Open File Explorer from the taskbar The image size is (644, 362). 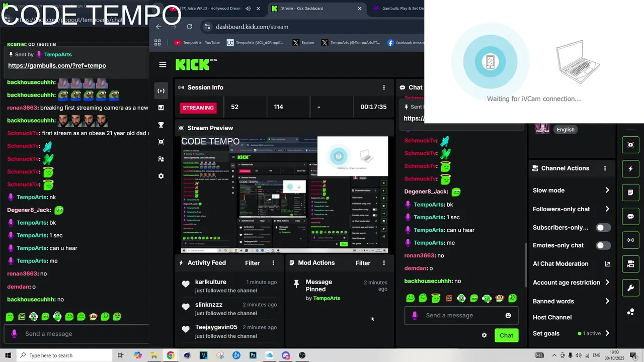(x=154, y=355)
